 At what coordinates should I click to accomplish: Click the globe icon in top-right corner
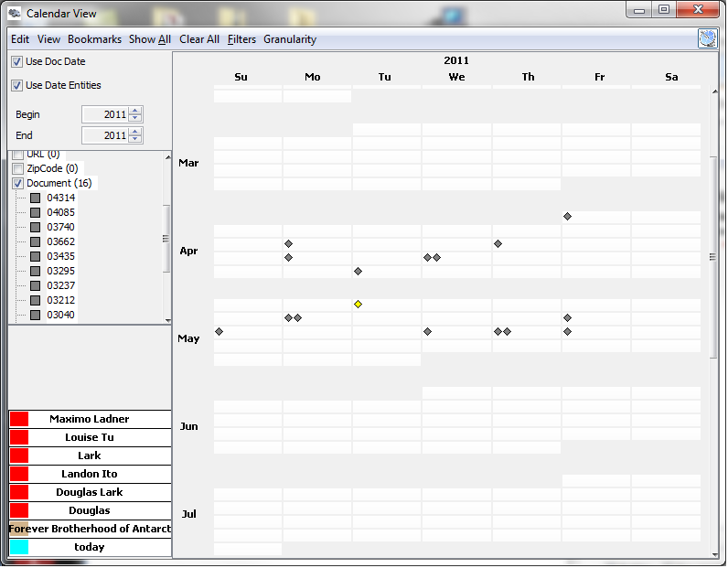point(708,38)
